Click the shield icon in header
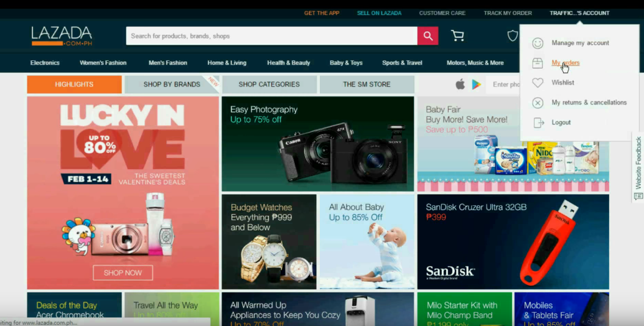 tap(513, 35)
